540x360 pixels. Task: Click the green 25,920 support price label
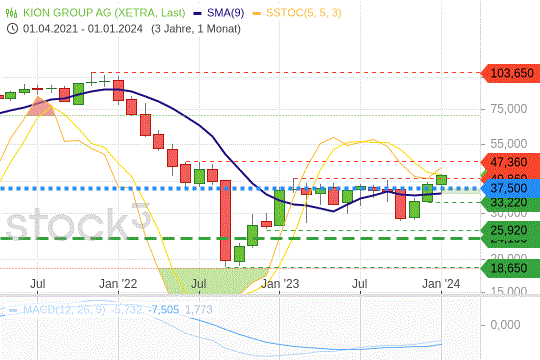(x=510, y=230)
